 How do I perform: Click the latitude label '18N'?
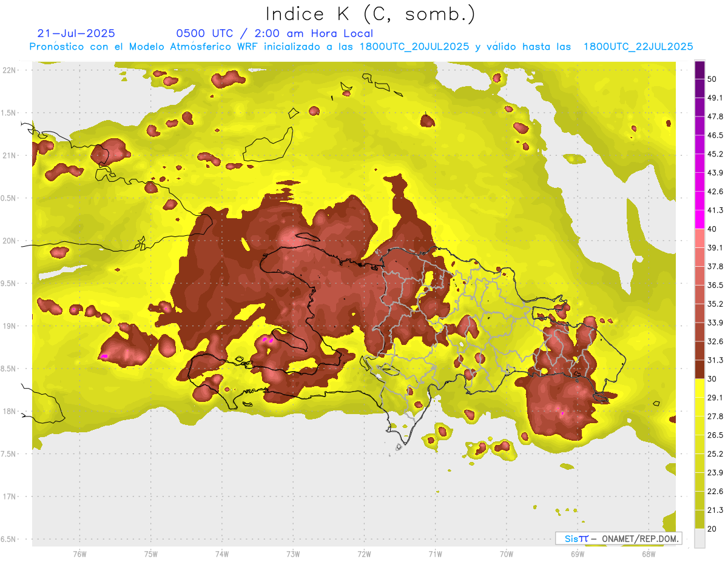click(9, 411)
